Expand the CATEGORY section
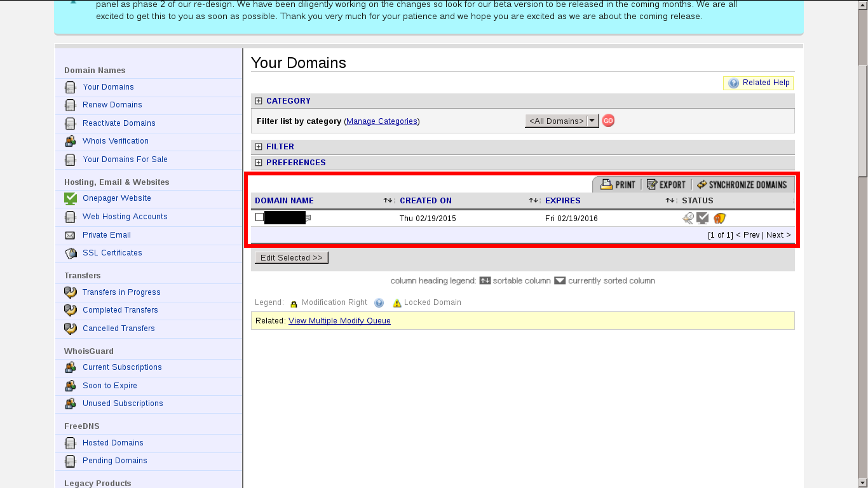868x488 pixels. tap(258, 101)
